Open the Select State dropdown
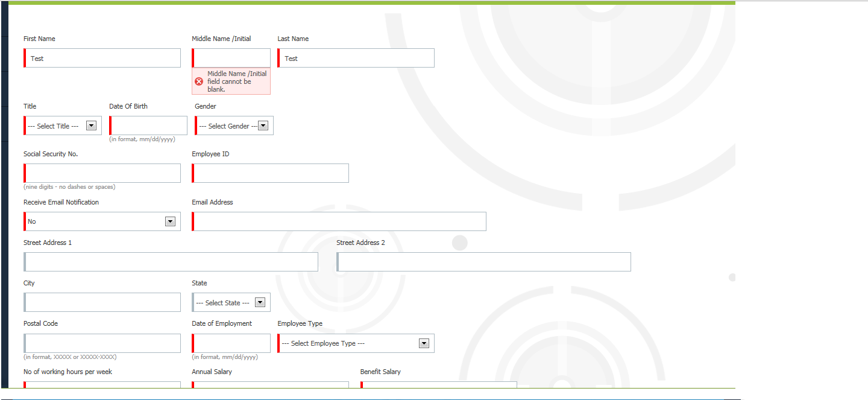This screenshot has width=868, height=400. [x=231, y=302]
